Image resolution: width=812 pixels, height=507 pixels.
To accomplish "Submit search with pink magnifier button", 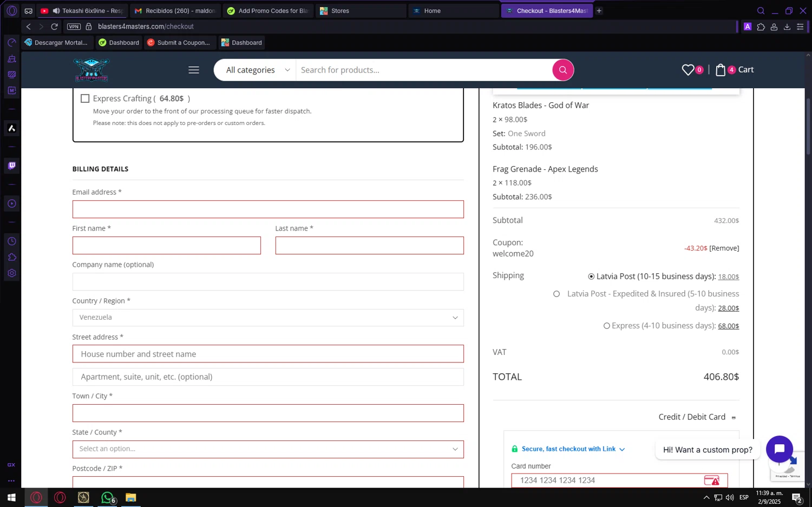I will tap(563, 70).
